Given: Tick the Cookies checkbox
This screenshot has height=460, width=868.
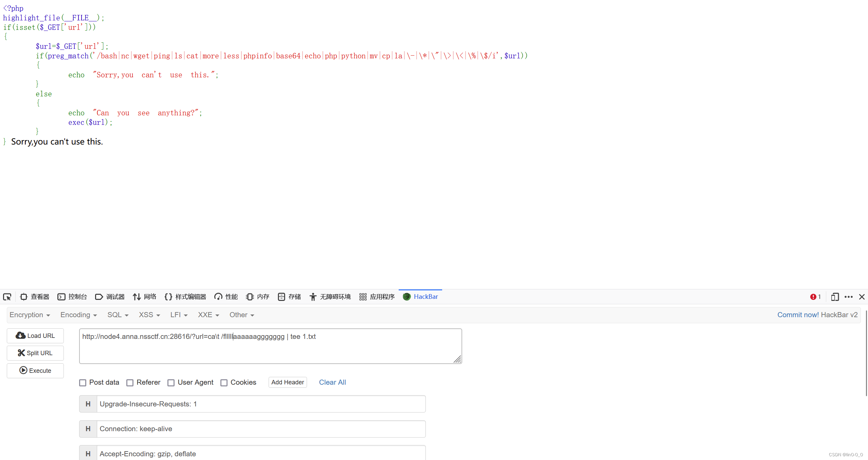Looking at the screenshot, I should (x=224, y=383).
